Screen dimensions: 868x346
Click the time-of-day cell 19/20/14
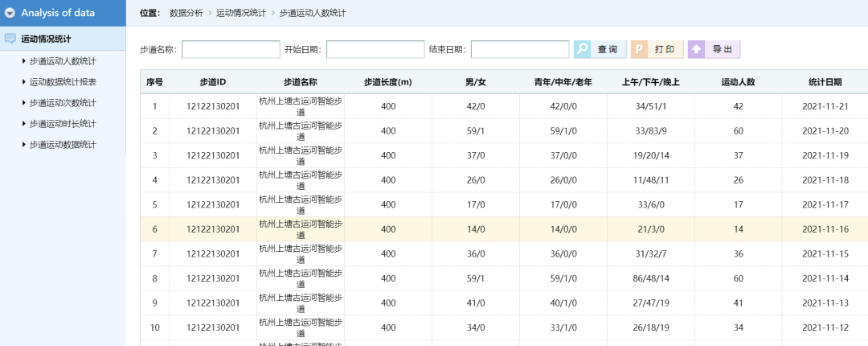click(x=651, y=155)
